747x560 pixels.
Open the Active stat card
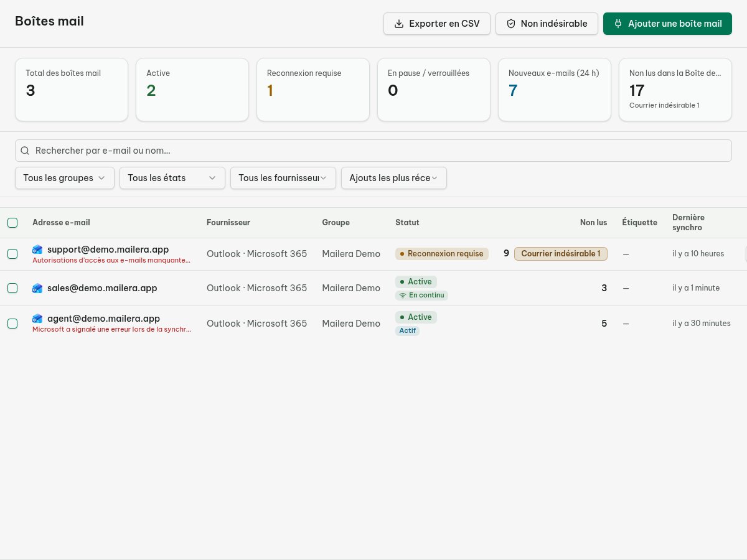pyautogui.click(x=192, y=90)
